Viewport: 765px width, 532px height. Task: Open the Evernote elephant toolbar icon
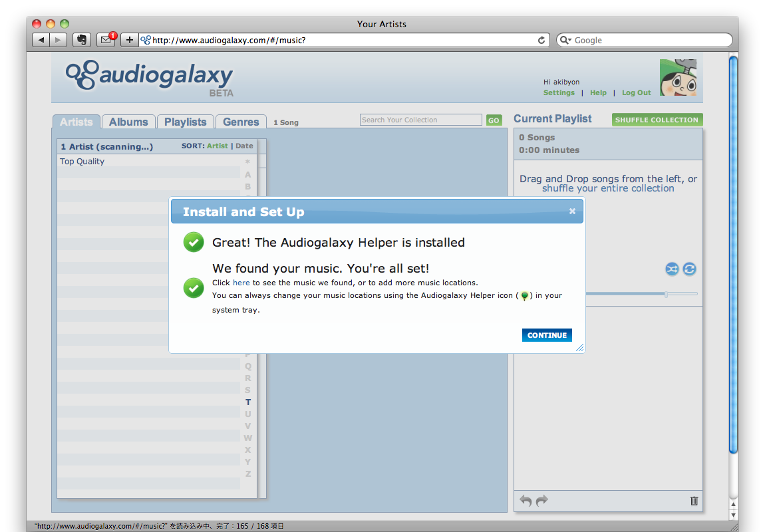click(81, 40)
